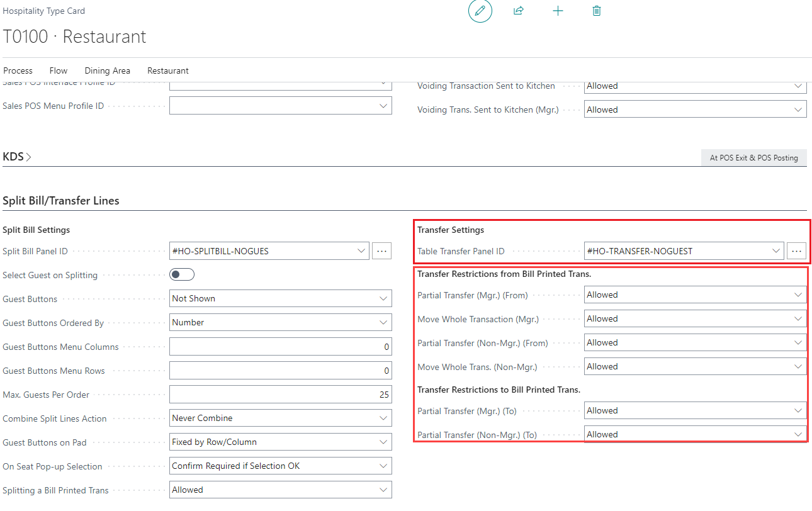Open Move Whole Transaction (Mgr.) dropdown

pos(695,319)
